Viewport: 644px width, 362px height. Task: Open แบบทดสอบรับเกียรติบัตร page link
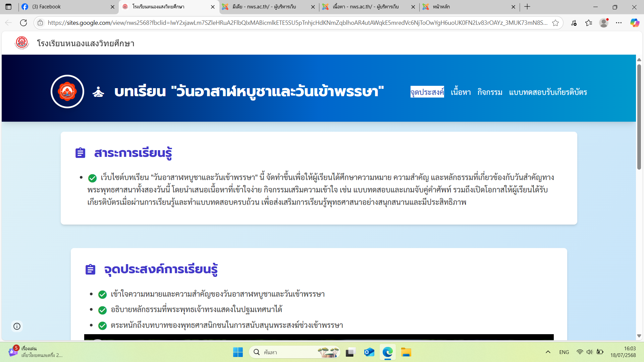pyautogui.click(x=548, y=92)
